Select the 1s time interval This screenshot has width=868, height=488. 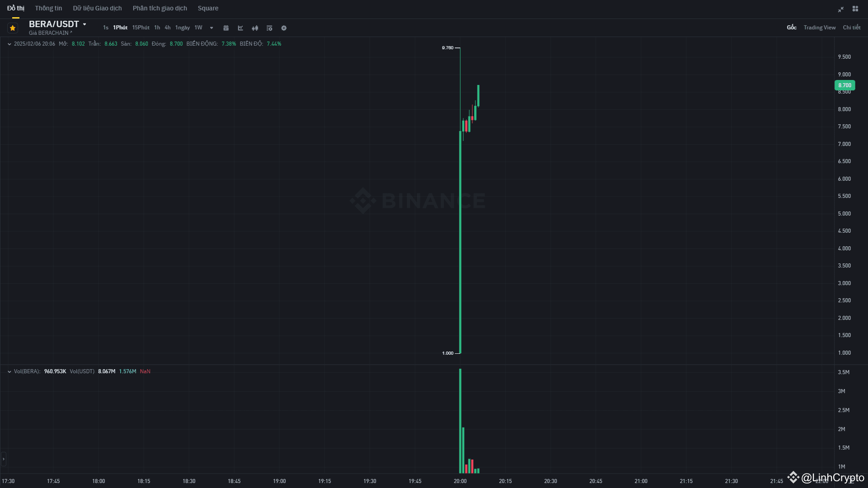(x=106, y=28)
